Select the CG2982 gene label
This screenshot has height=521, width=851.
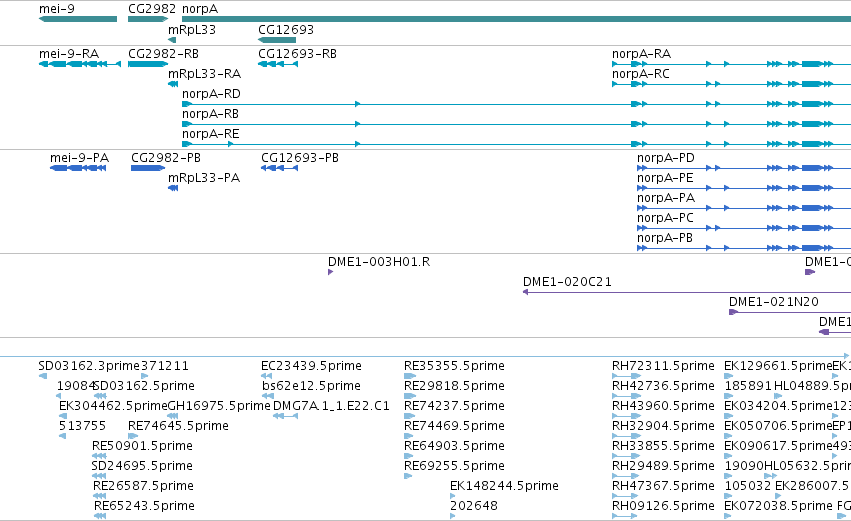[x=152, y=9]
